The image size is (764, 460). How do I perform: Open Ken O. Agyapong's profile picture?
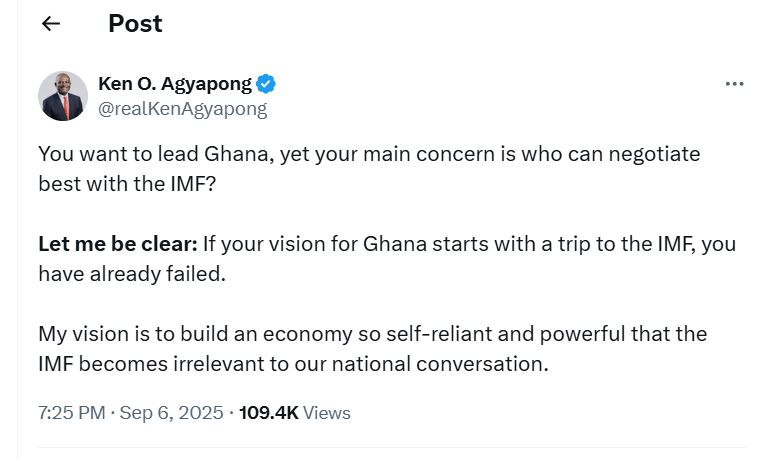click(63, 96)
